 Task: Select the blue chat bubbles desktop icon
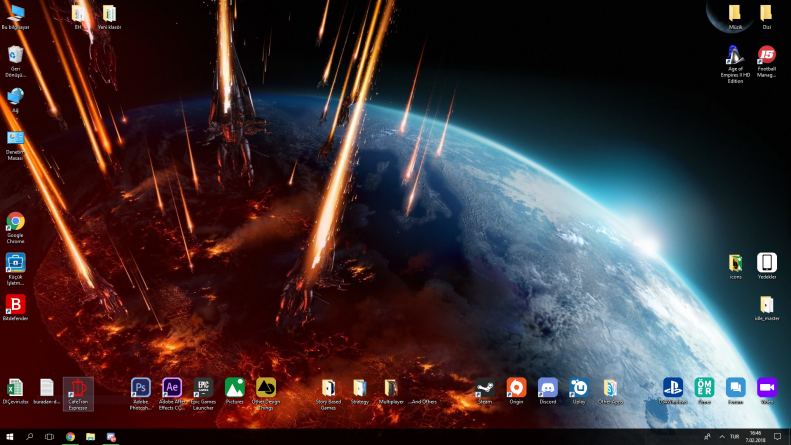point(736,391)
